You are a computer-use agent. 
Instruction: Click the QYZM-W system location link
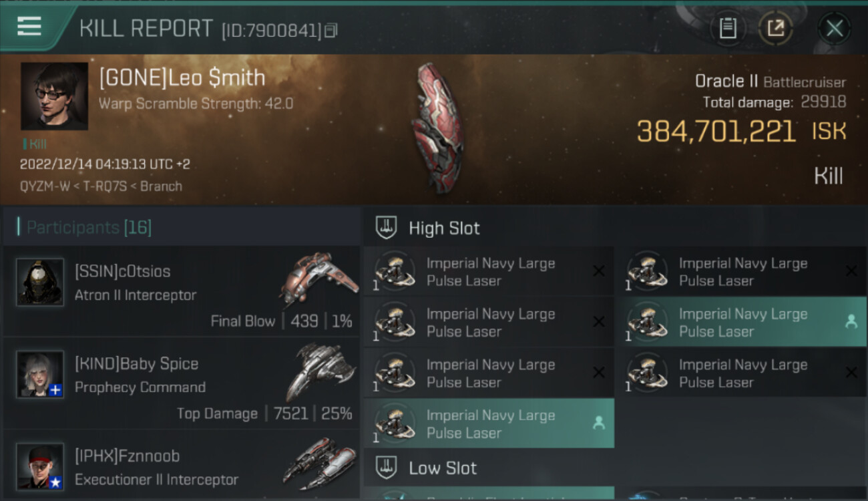tap(44, 186)
